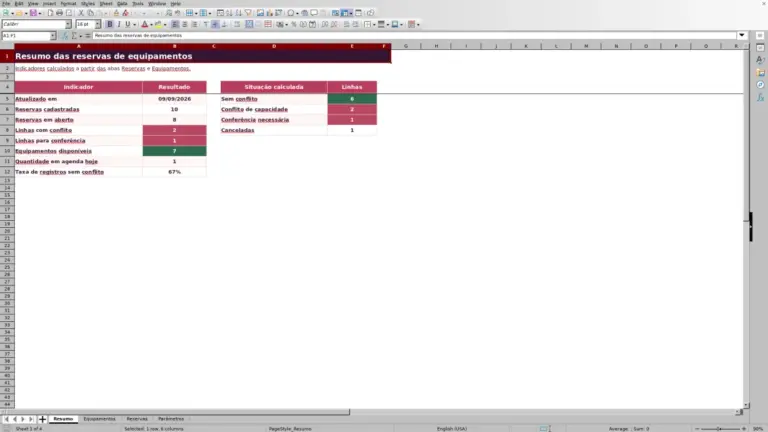Toggle Underline formatting
Image resolution: width=768 pixels, height=432 pixels.
[128, 24]
